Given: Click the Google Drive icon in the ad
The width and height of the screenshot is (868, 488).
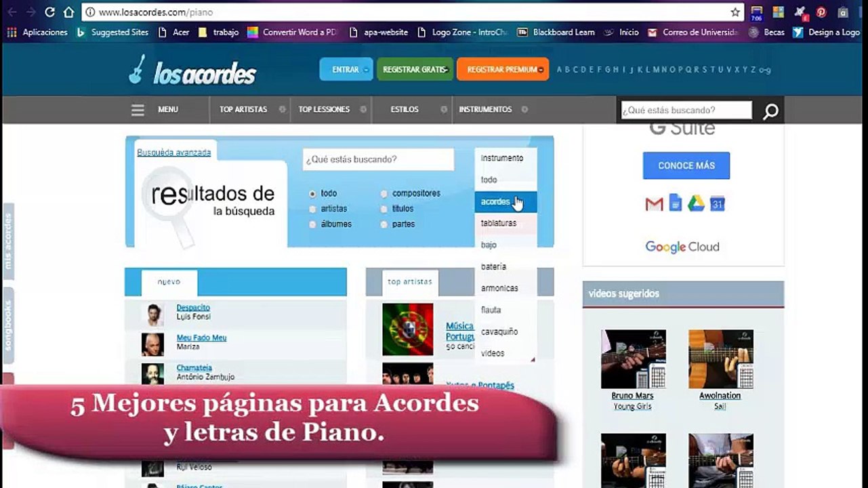Looking at the screenshot, I should point(696,203).
